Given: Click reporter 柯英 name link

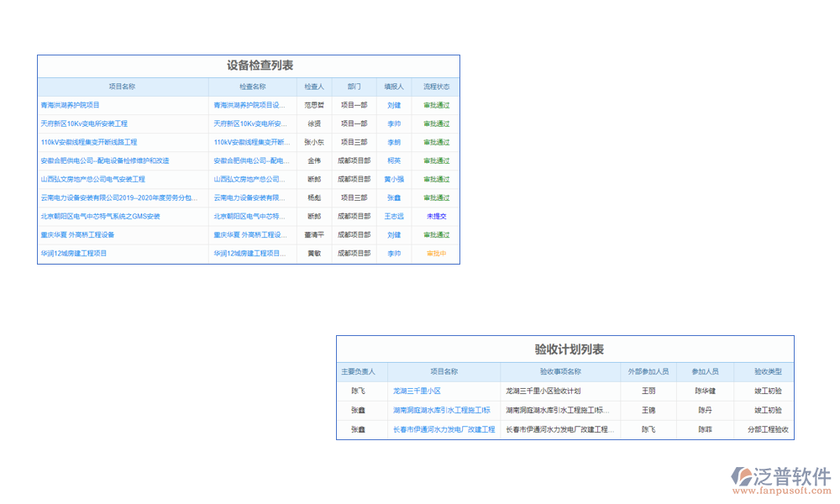Looking at the screenshot, I should coord(394,160).
